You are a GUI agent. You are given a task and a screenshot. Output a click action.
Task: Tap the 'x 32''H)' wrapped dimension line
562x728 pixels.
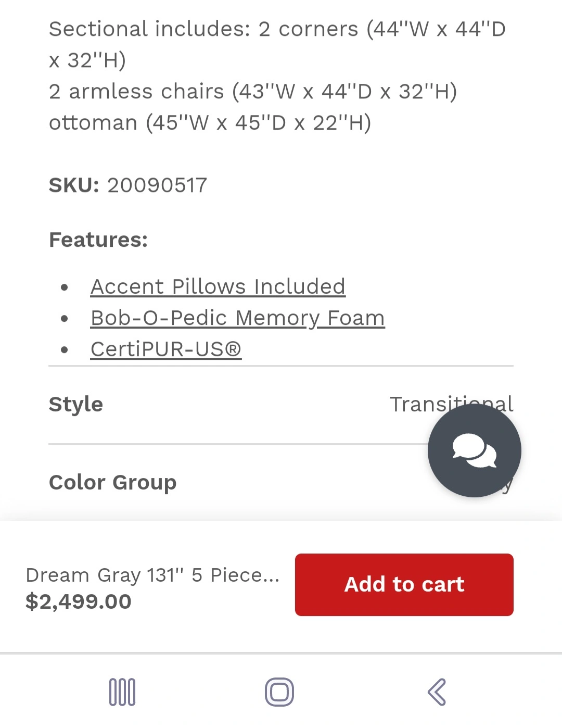[87, 60]
